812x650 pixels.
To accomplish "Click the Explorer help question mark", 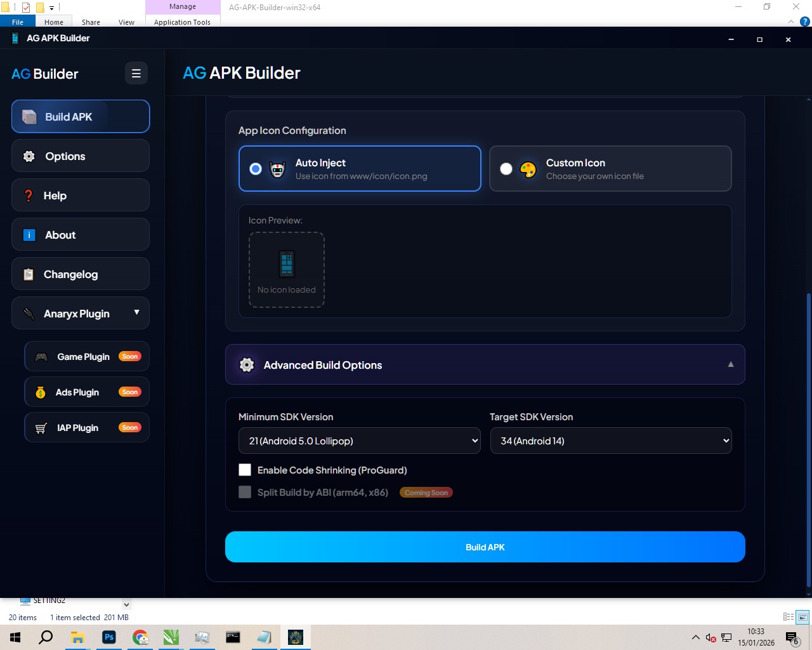I will pyautogui.click(x=805, y=21).
